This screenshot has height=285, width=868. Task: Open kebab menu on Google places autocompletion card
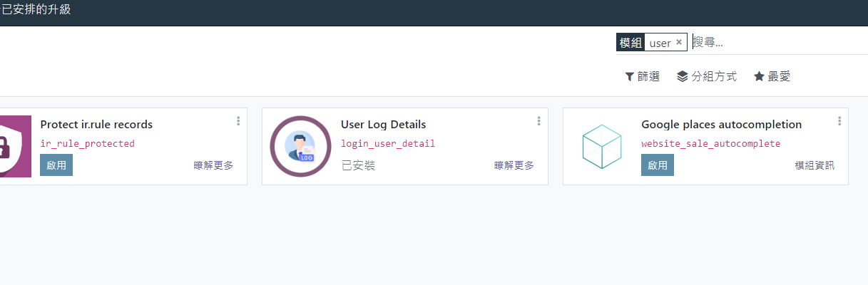(839, 121)
